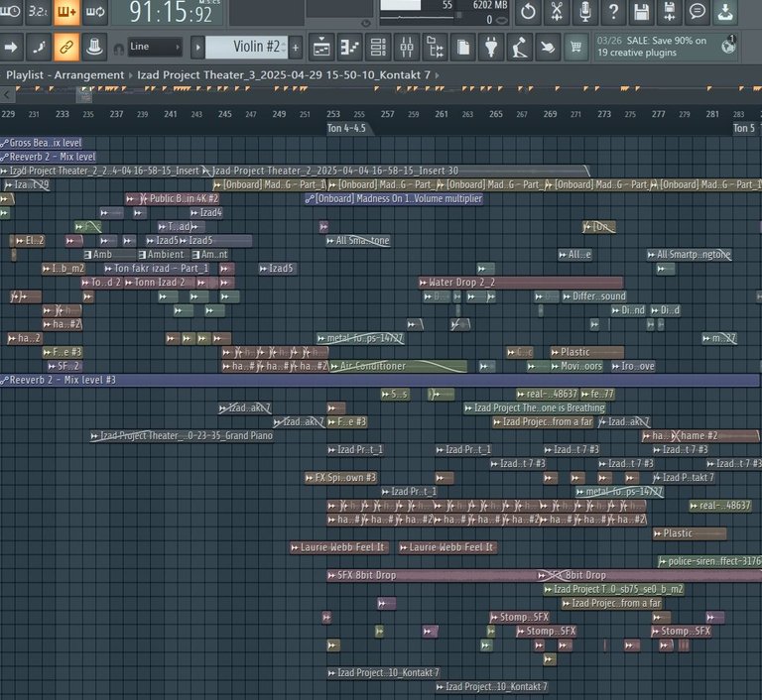
Task: Select the Water Drop 2_2 audio clip
Action: click(521, 283)
